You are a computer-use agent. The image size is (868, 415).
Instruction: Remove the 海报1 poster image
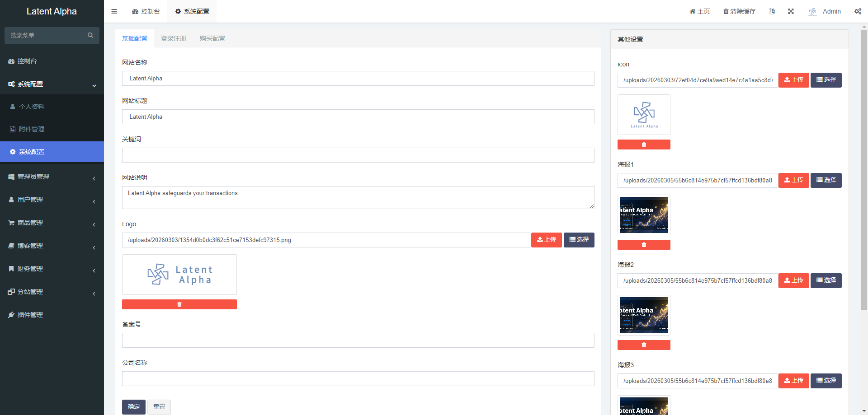tap(644, 245)
